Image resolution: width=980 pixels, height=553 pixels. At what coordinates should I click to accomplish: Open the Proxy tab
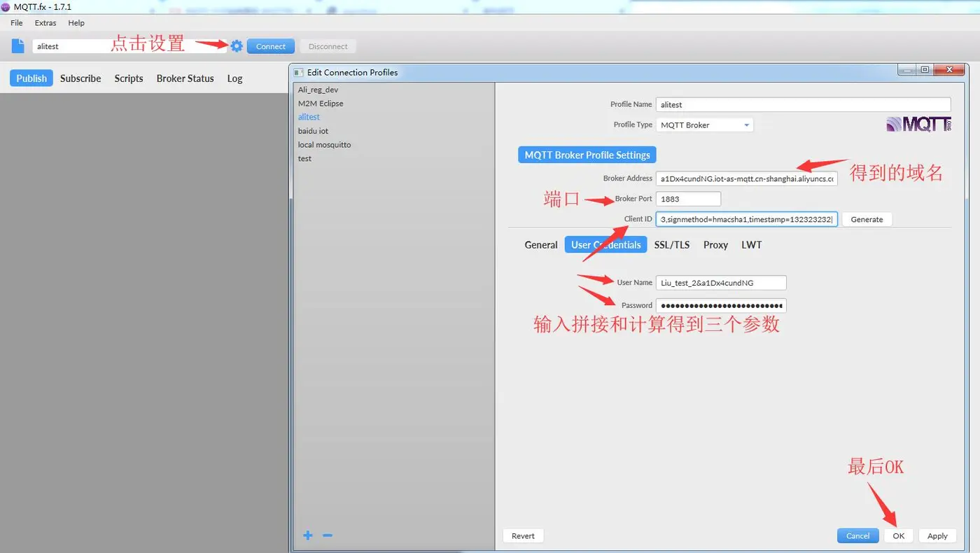tap(715, 245)
